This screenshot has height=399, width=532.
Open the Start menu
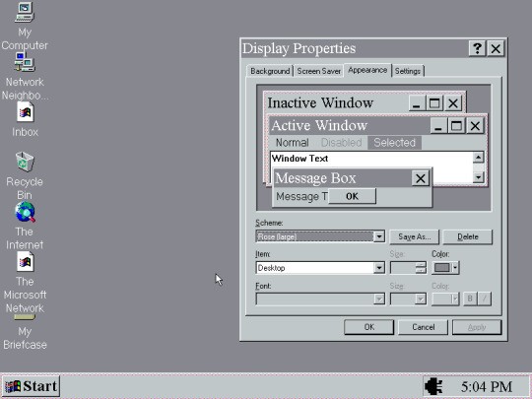32,386
